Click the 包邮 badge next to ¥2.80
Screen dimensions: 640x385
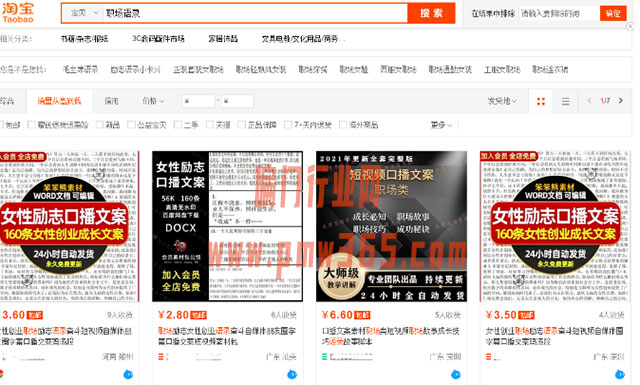coord(199,315)
